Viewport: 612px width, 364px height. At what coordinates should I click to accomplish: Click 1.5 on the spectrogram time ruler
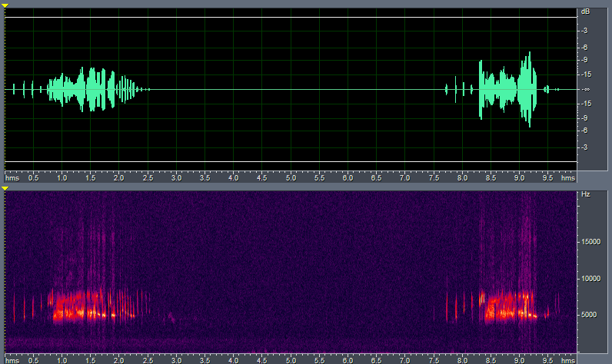(x=91, y=360)
